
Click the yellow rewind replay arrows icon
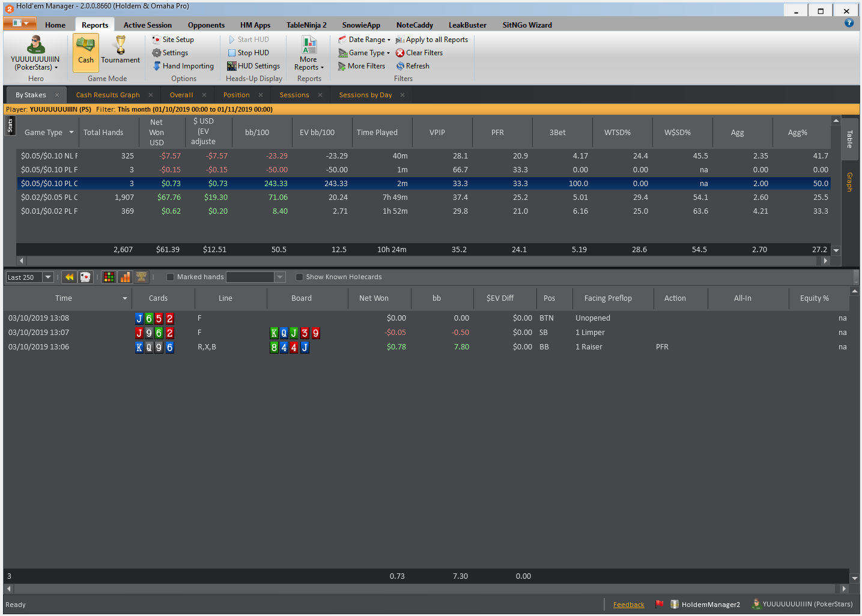pos(69,277)
